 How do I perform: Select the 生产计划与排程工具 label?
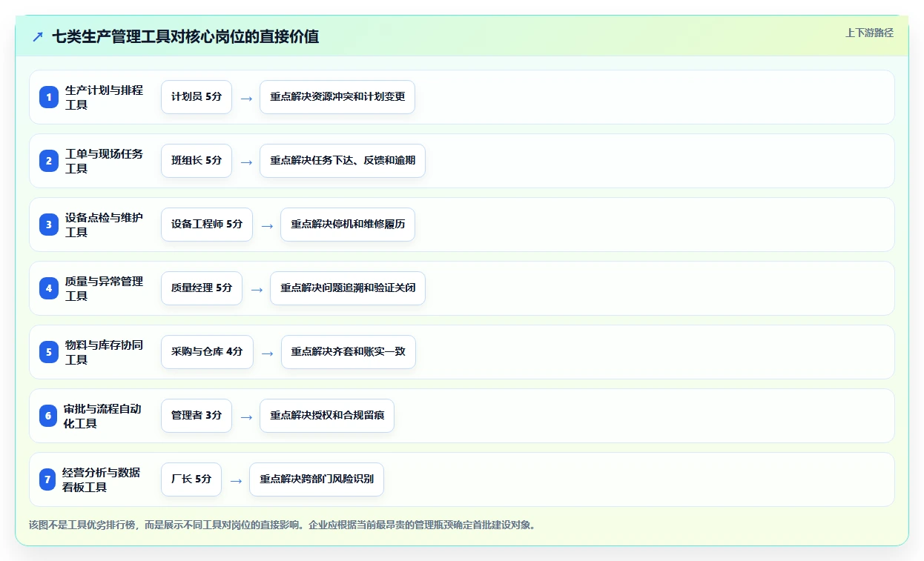click(x=105, y=97)
